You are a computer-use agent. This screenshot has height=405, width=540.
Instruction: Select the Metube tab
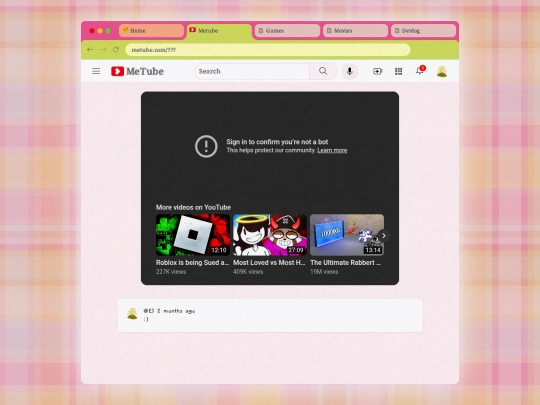pos(219,31)
